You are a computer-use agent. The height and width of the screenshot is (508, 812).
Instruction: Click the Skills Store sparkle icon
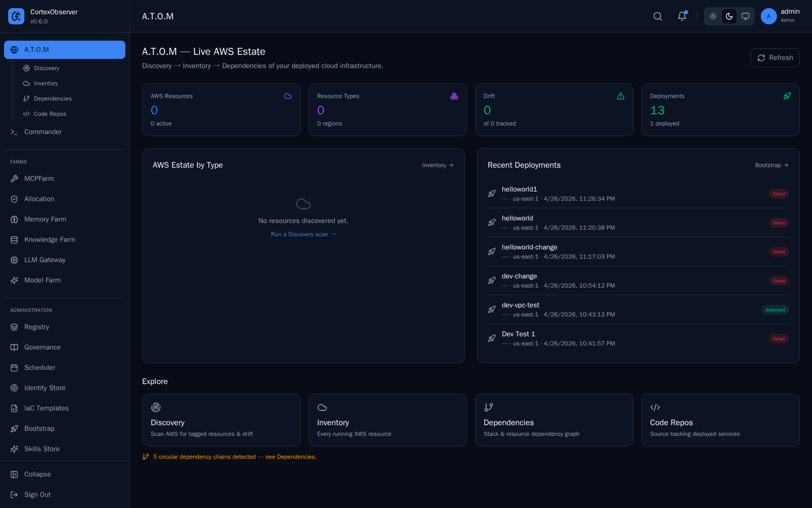tap(14, 449)
